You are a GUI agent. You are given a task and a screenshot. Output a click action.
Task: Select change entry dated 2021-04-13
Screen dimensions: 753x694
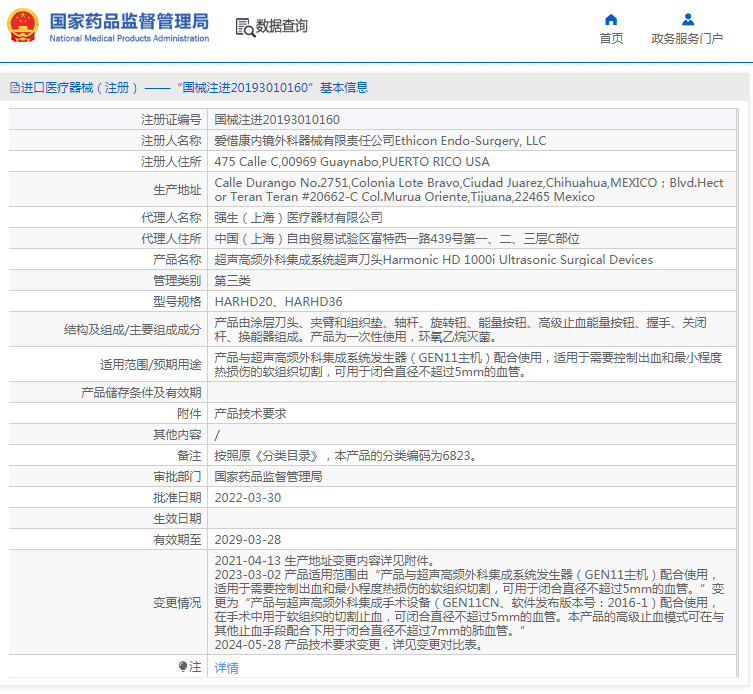tap(325, 561)
